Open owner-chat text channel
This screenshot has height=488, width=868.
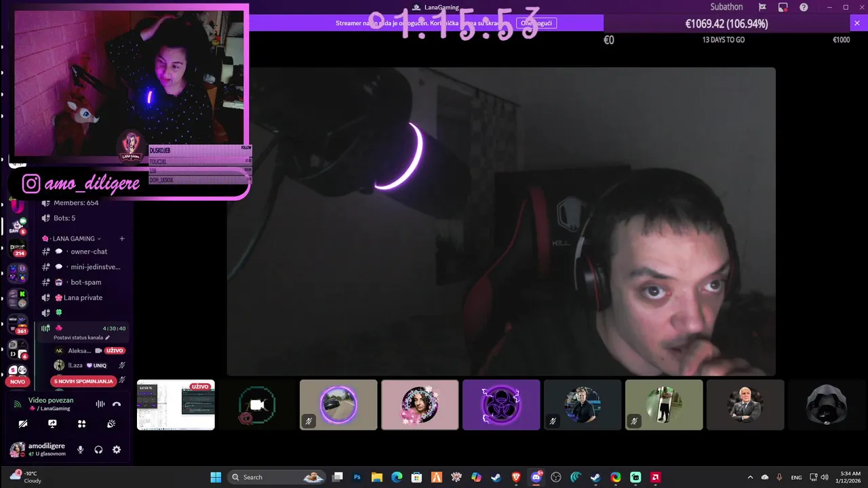point(83,251)
